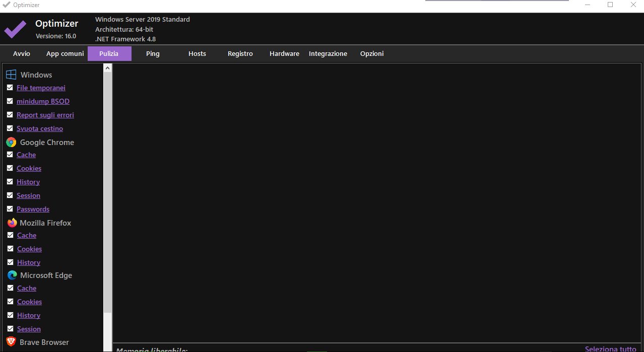The image size is (644, 352).
Task: Click the Windows section heading text
Action: pos(36,75)
